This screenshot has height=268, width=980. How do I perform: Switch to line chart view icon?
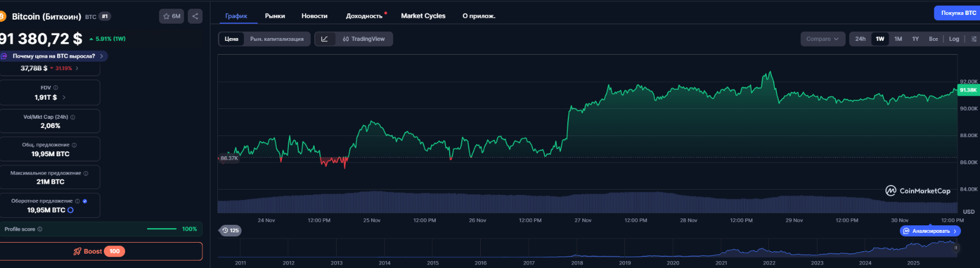pos(325,39)
